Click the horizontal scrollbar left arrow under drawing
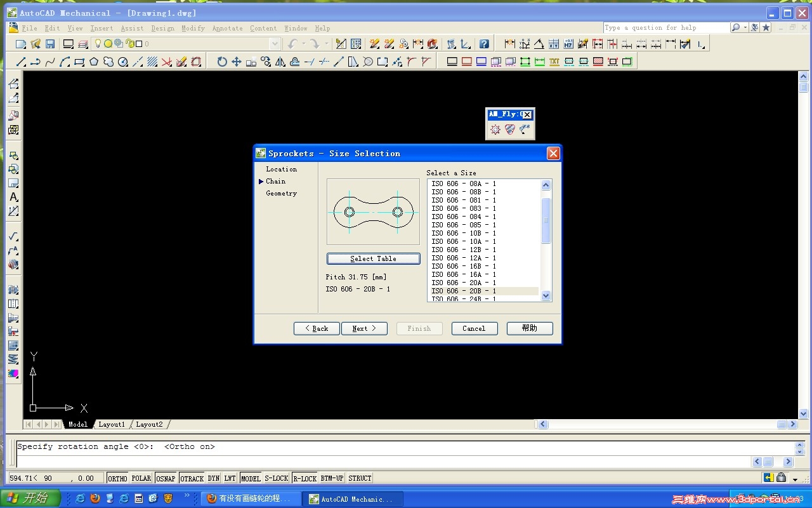The height and width of the screenshot is (508, 812). tap(544, 424)
